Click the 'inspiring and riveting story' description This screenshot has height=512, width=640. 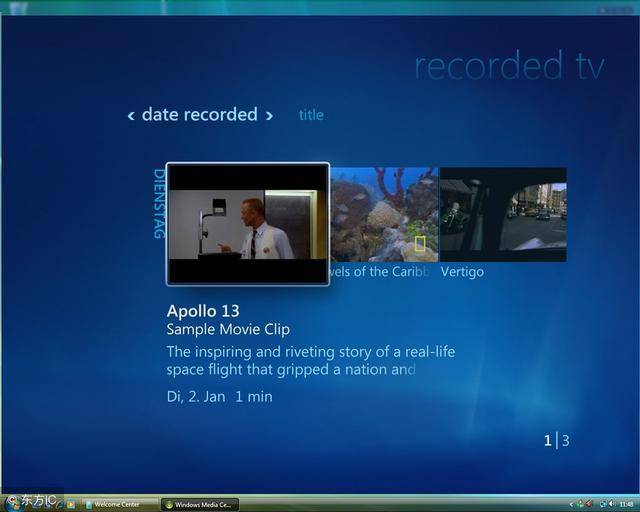(x=311, y=361)
